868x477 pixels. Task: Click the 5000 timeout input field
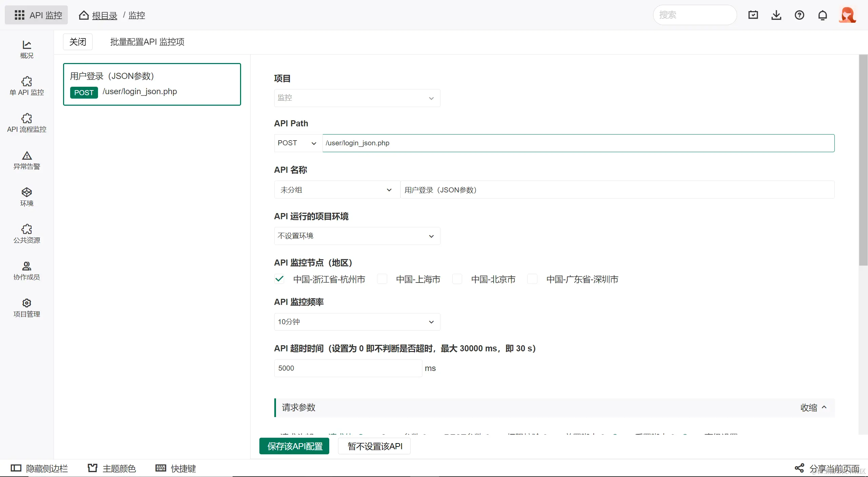[x=348, y=368]
